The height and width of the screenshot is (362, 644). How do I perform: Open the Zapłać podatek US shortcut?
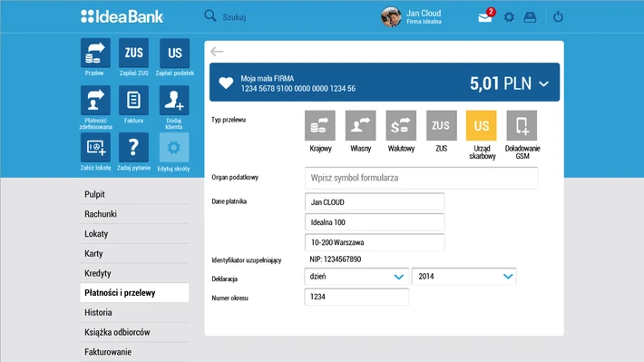(x=174, y=53)
